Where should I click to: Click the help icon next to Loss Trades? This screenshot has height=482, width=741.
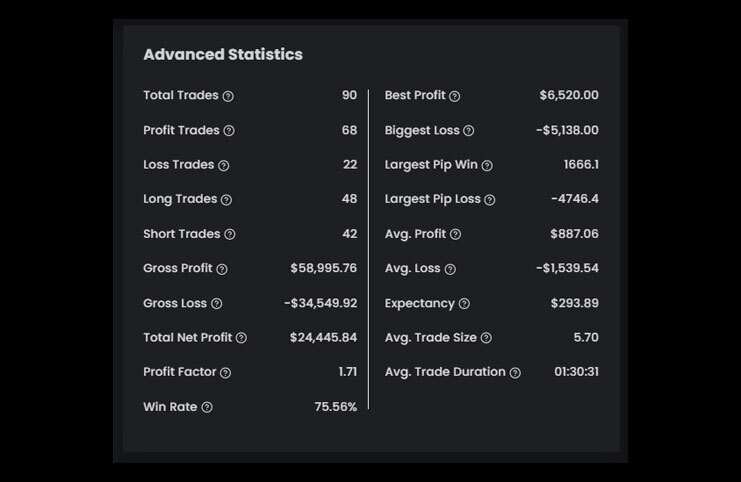[x=224, y=166]
